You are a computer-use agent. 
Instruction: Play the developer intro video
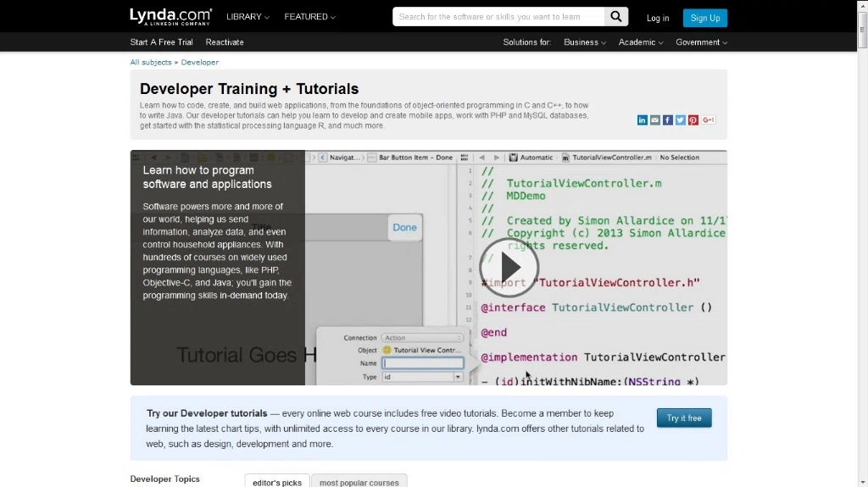[509, 268]
